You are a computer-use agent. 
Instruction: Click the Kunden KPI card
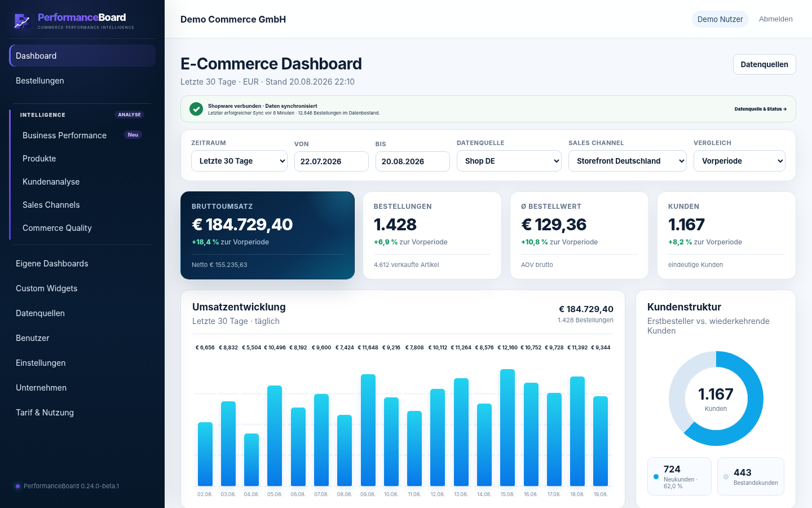tap(726, 235)
